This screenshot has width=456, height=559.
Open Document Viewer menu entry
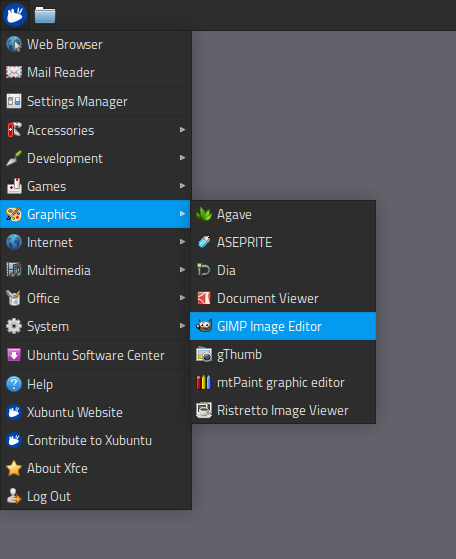click(x=283, y=298)
